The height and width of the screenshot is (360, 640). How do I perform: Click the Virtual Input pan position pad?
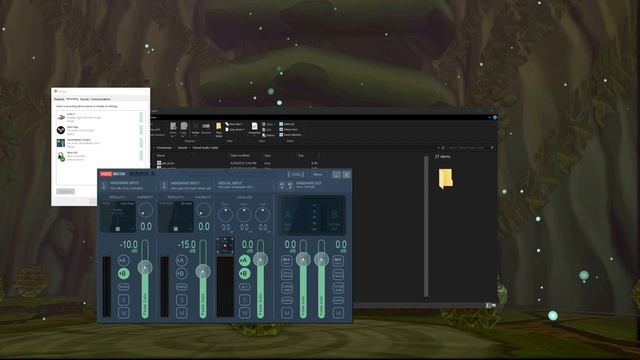225,246
